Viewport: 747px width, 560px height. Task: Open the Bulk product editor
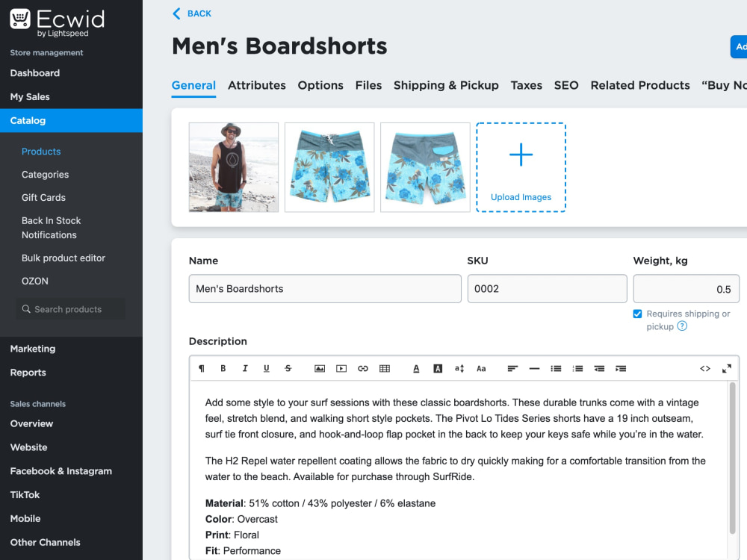click(63, 258)
